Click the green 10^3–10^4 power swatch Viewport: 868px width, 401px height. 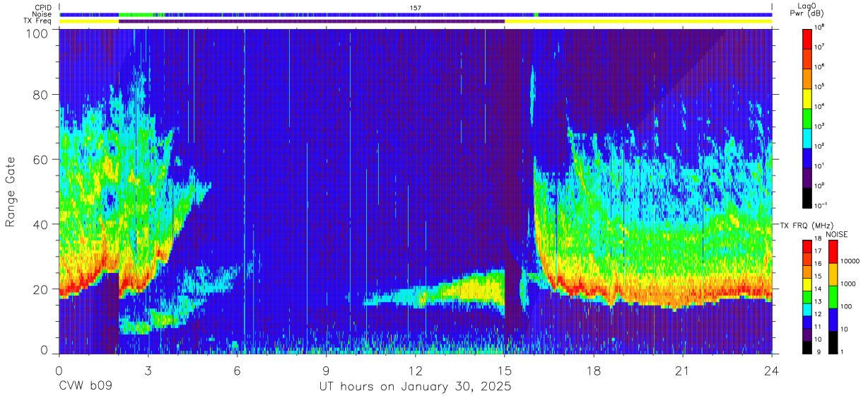coord(807,117)
